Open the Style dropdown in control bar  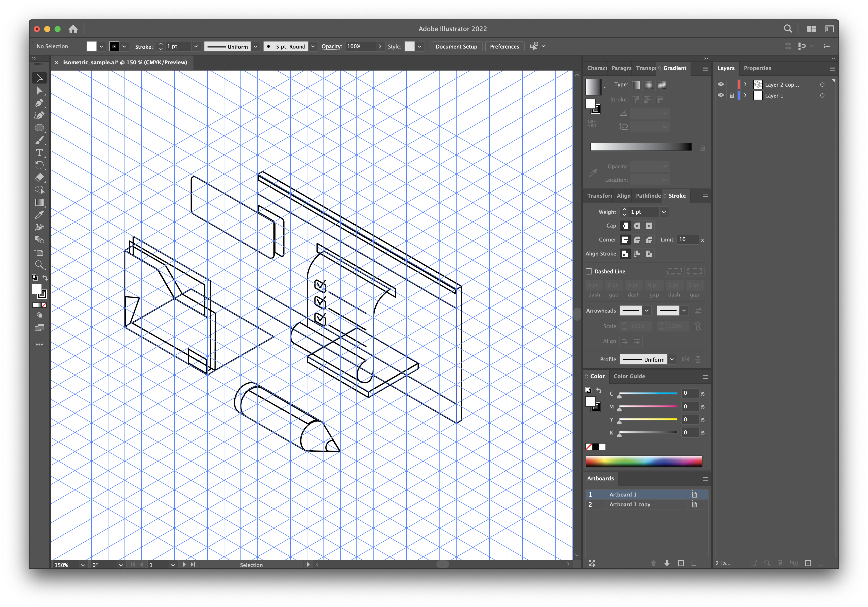tap(419, 46)
